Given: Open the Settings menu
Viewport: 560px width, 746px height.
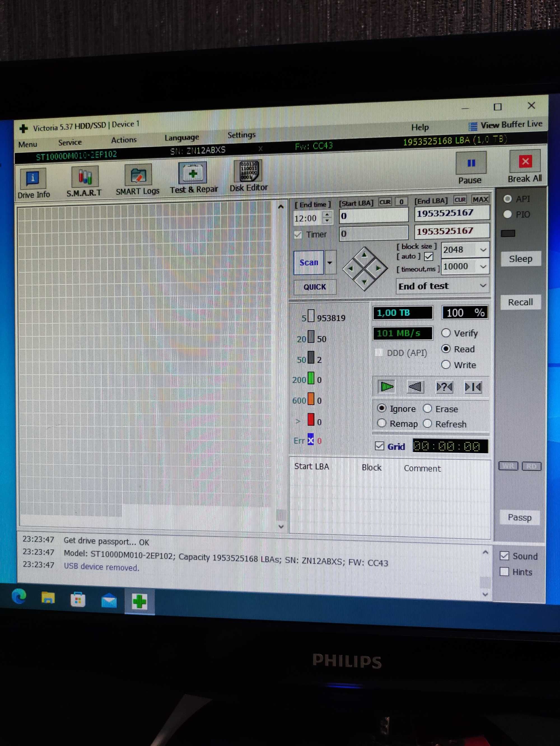Looking at the screenshot, I should pos(241,135).
